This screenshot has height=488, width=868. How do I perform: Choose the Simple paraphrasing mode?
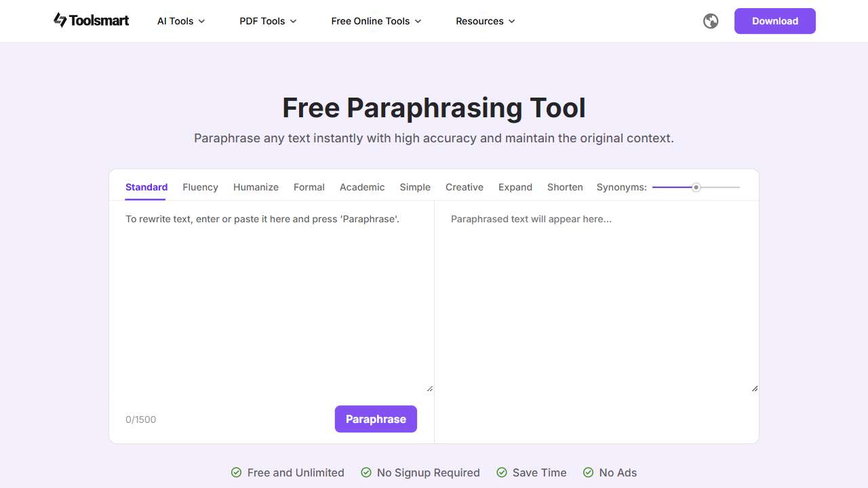point(414,187)
